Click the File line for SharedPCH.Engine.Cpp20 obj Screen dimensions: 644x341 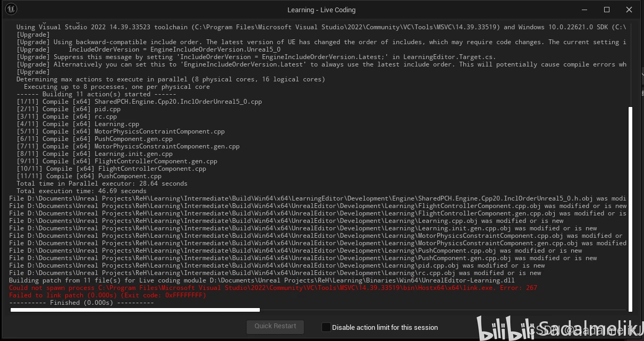click(318, 198)
